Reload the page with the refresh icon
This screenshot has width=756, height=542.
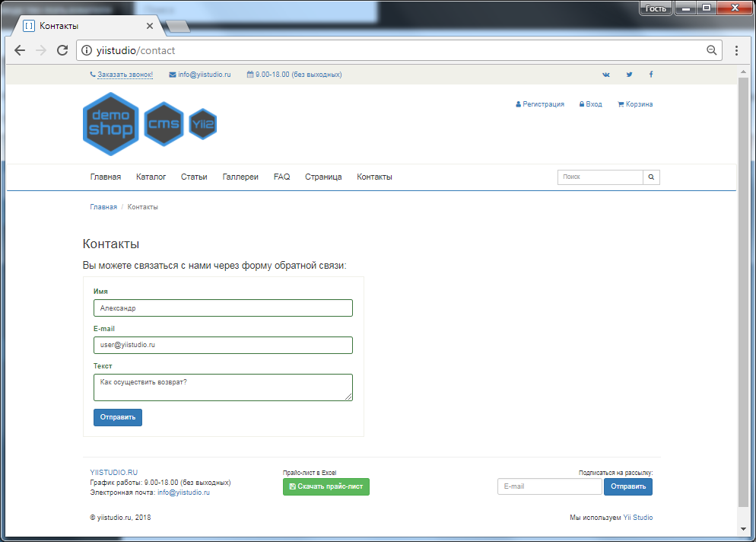[x=62, y=50]
